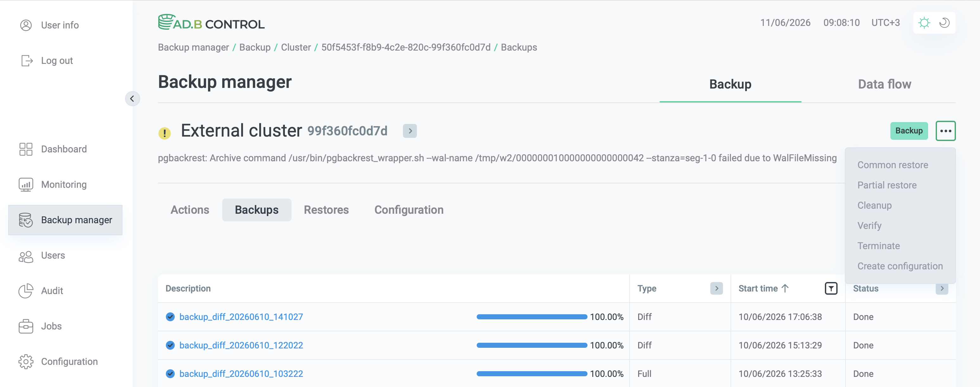Click status checkmark of backup_diff_20260610_103222
This screenshot has height=387, width=980.
170,374
